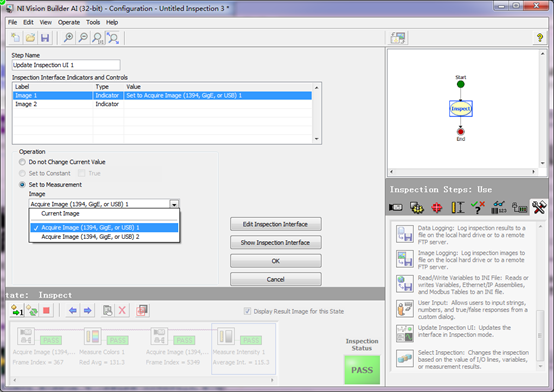Click the Update Inspection UI step icon

pyautogui.click(x=405, y=334)
